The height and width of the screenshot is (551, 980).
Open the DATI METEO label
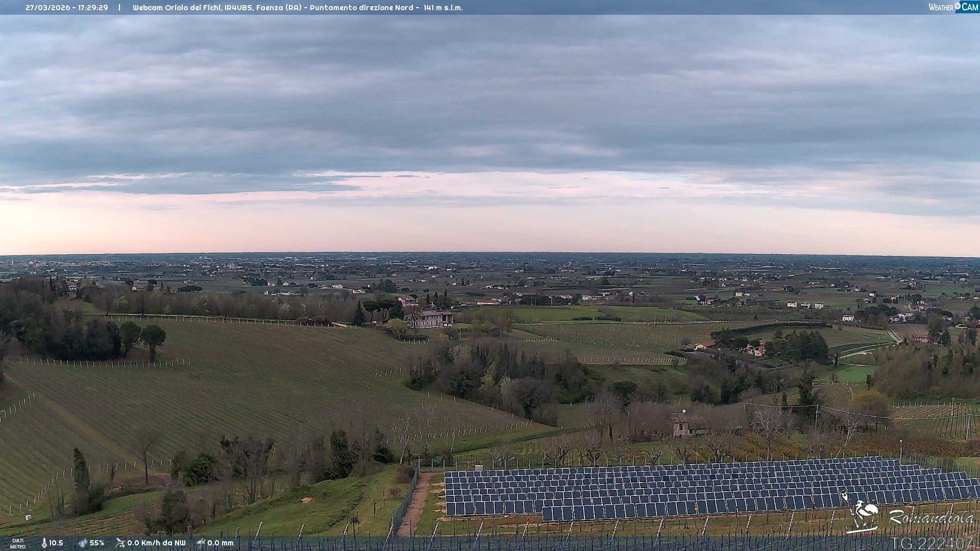(x=18, y=543)
